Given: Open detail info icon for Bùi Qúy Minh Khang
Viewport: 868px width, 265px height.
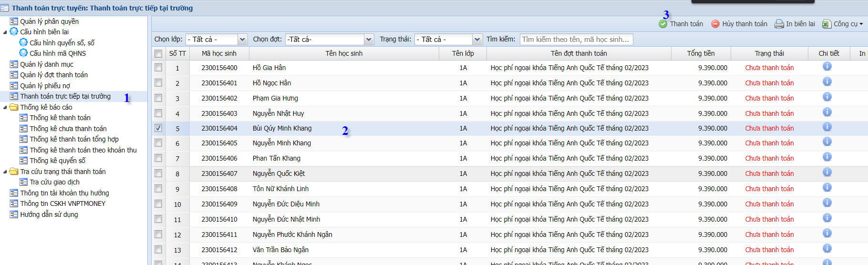Looking at the screenshot, I should click(827, 127).
